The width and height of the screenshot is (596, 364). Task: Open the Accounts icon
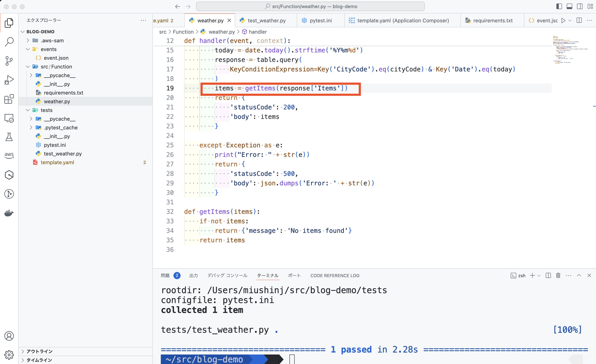point(9,336)
